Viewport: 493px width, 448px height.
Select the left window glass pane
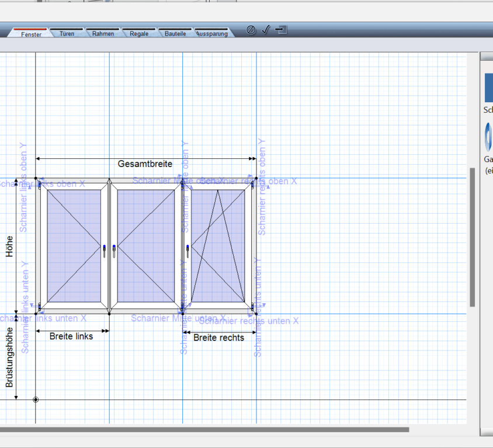click(x=74, y=246)
